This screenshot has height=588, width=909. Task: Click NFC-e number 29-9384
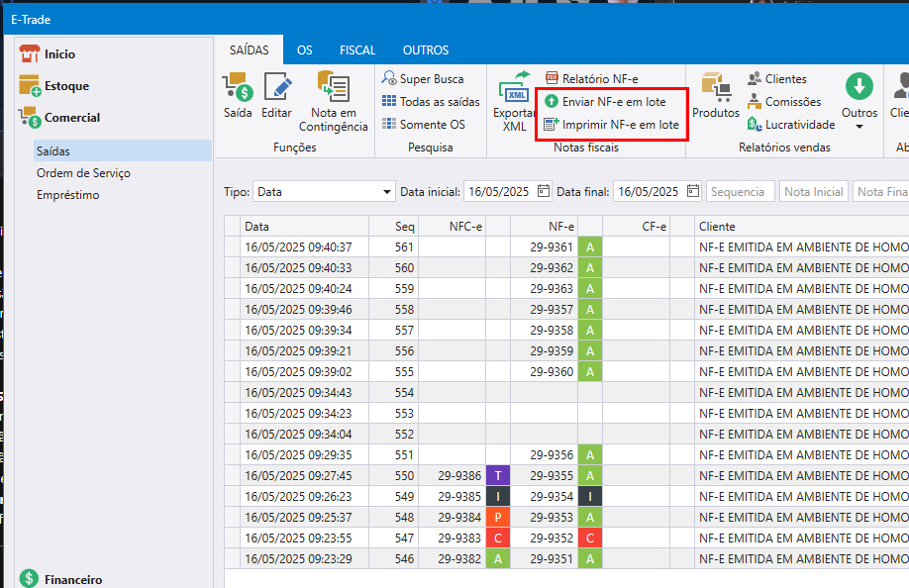coord(459,518)
